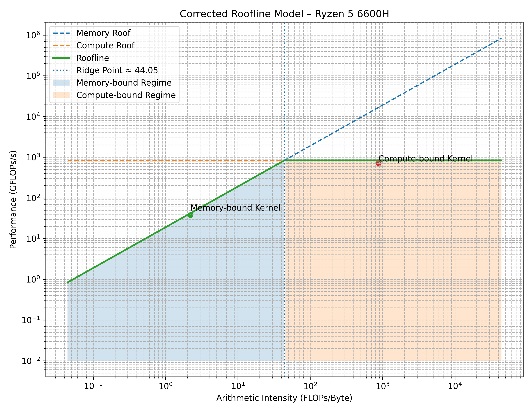Click the y-axis tick label 10^-1

[x=31, y=320]
